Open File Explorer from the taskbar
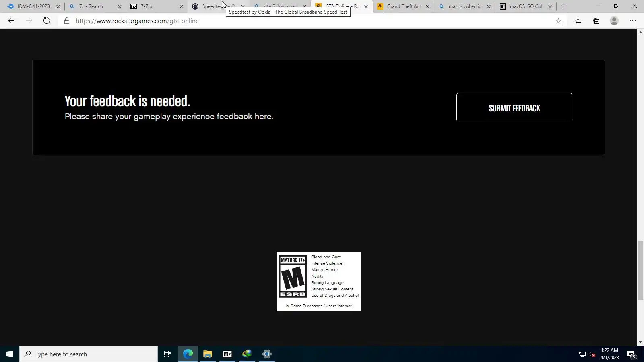The height and width of the screenshot is (362, 644). (x=207, y=354)
